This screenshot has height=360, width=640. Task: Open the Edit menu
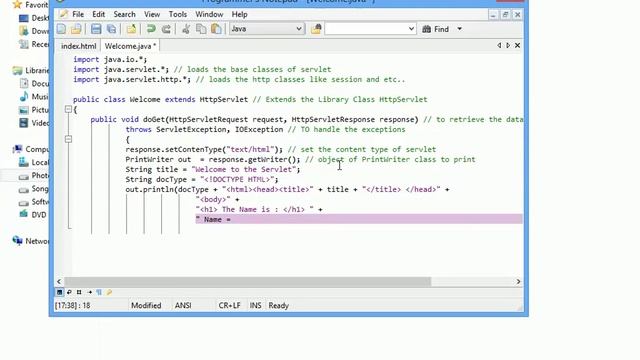[98, 14]
